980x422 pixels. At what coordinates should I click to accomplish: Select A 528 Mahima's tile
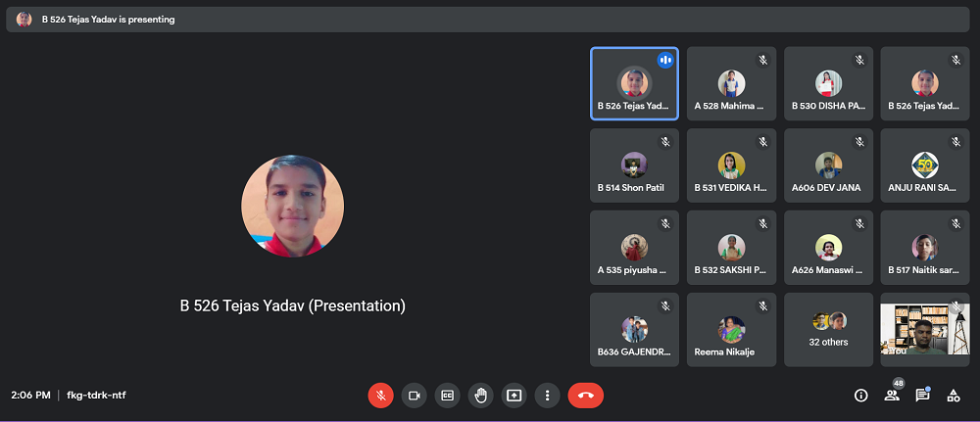click(x=731, y=83)
